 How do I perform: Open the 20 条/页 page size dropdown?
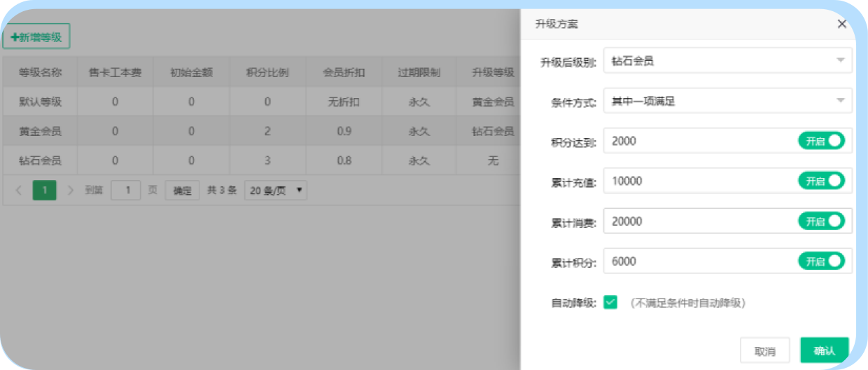click(275, 190)
